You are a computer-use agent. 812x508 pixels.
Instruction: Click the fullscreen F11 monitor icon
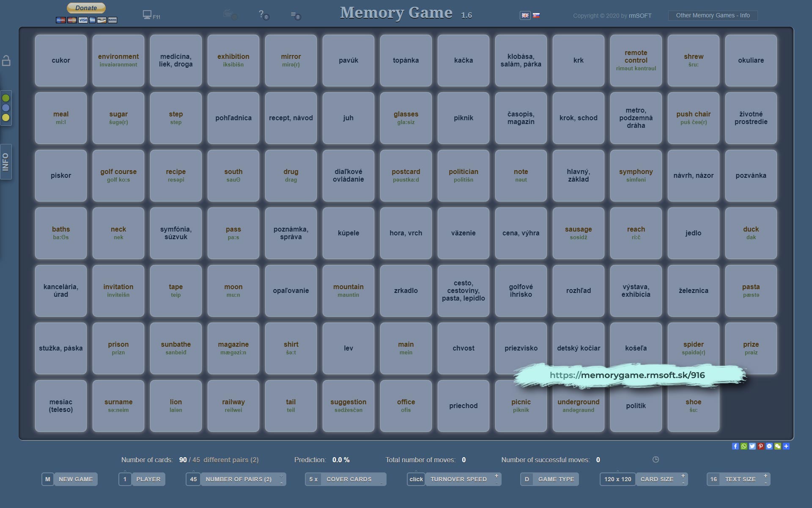(x=147, y=15)
